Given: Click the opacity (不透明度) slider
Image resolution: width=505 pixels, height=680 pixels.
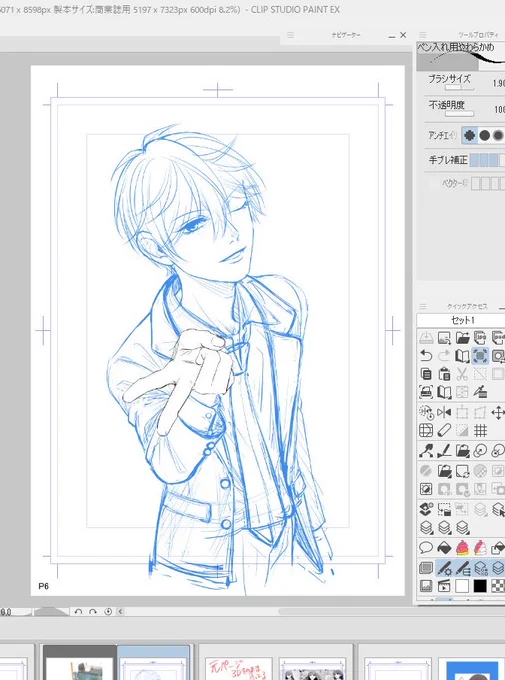Looking at the screenshot, I should tap(459, 114).
